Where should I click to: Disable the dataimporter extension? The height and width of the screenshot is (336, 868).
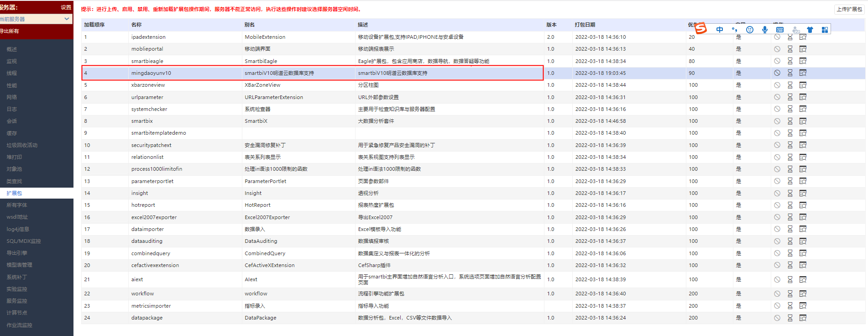tap(777, 229)
